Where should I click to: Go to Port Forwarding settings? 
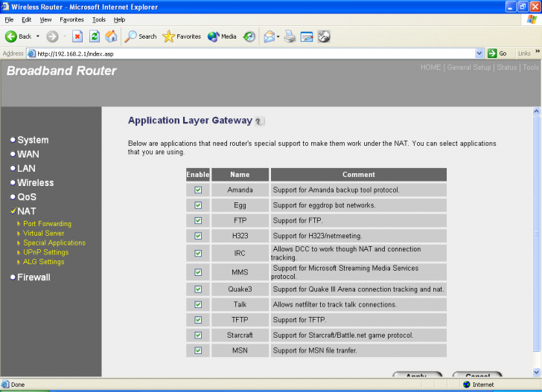(x=48, y=224)
